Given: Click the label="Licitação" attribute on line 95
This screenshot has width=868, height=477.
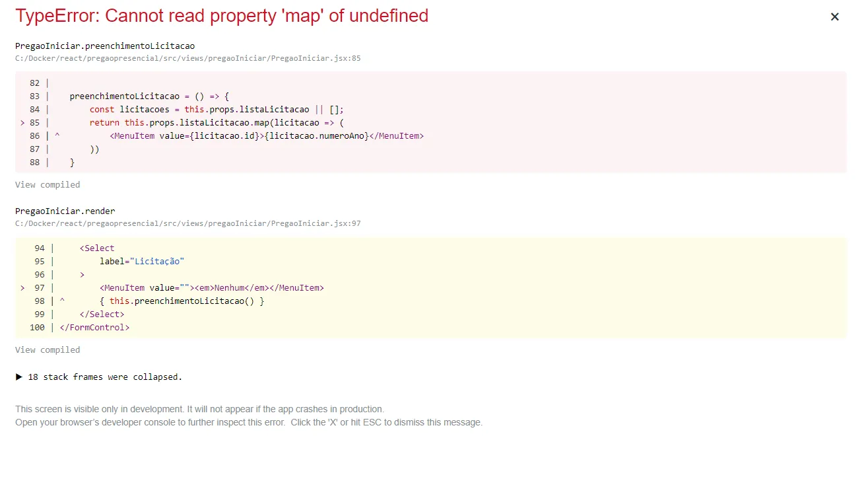Looking at the screenshot, I should 142,262.
